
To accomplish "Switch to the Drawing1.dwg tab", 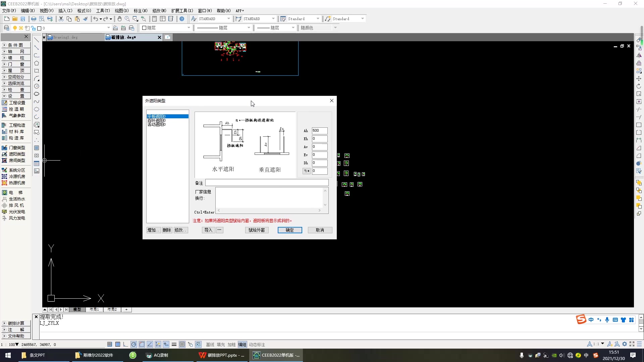I will coord(65,38).
